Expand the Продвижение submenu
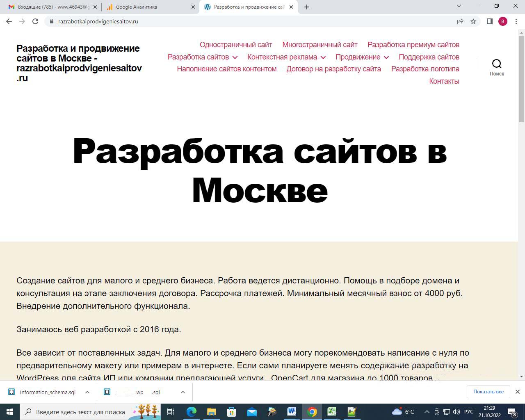Screen dimensions: 525x420 [386, 57]
